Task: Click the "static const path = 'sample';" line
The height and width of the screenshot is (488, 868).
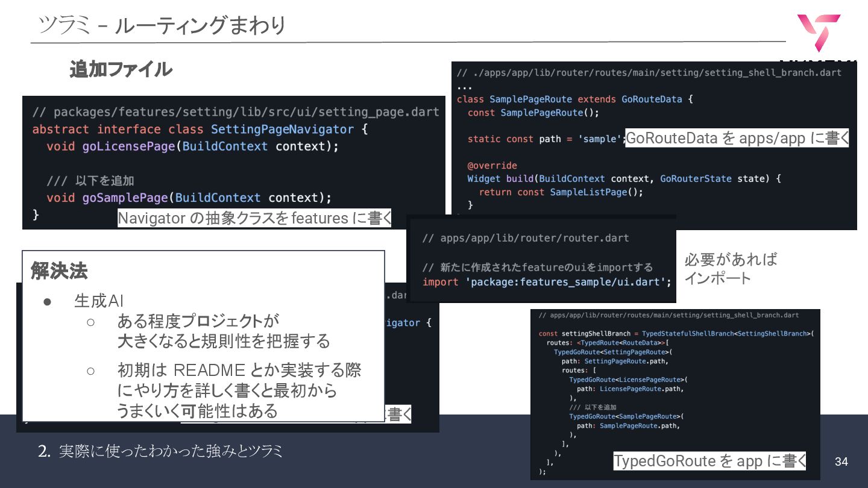Action: 546,139
